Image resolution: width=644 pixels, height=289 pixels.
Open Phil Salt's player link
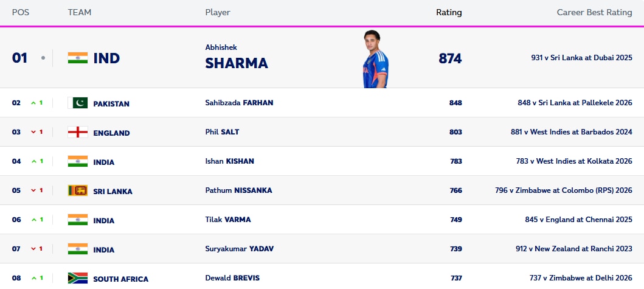coord(221,132)
